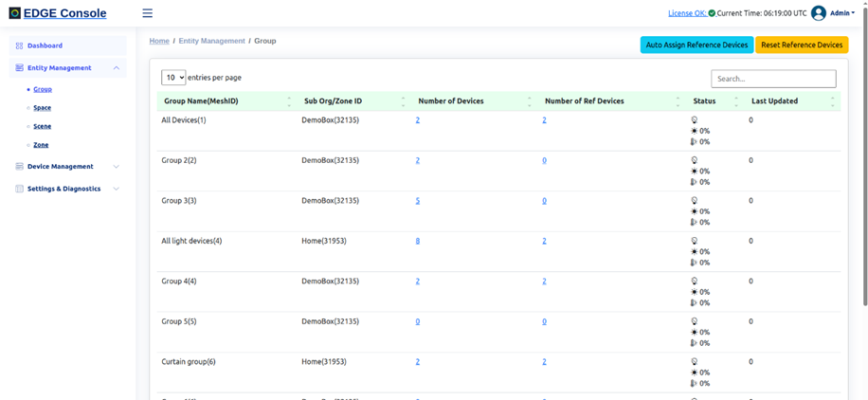Sort table by Last Updated column
The height and width of the screenshot is (400, 868).
832,100
